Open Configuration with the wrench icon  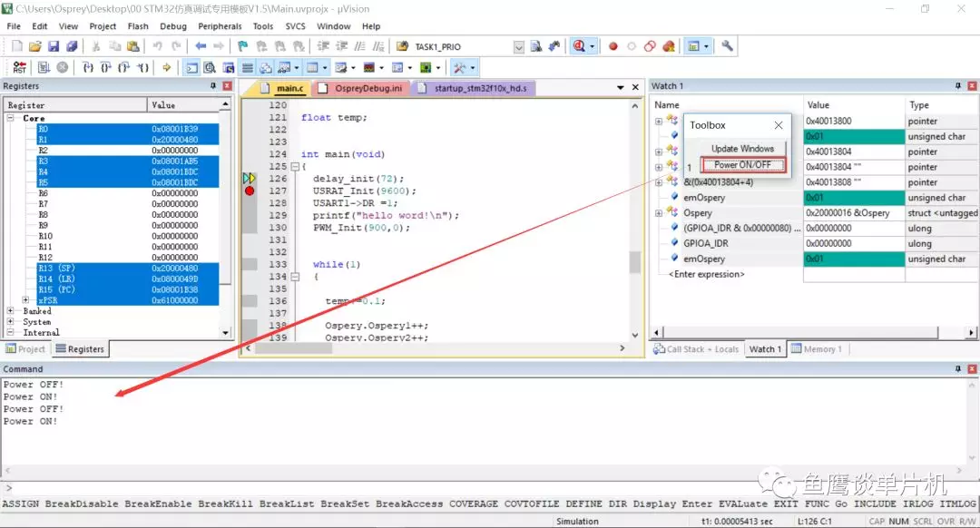(727, 46)
